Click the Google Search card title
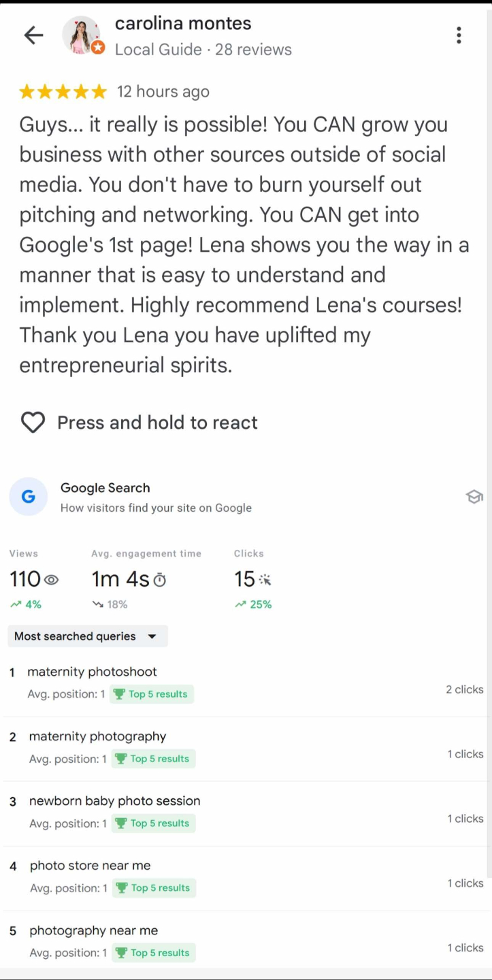The width and height of the screenshot is (492, 980). (x=105, y=488)
